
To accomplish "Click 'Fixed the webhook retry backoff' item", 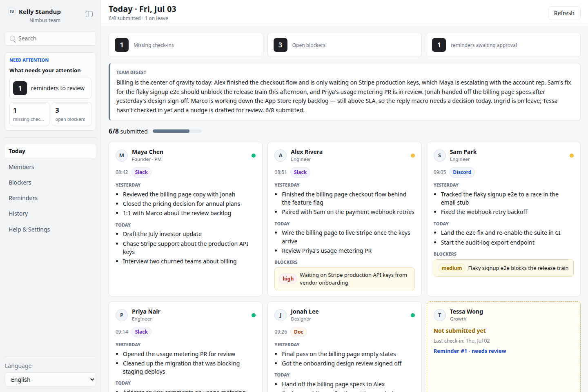I will coord(484,212).
